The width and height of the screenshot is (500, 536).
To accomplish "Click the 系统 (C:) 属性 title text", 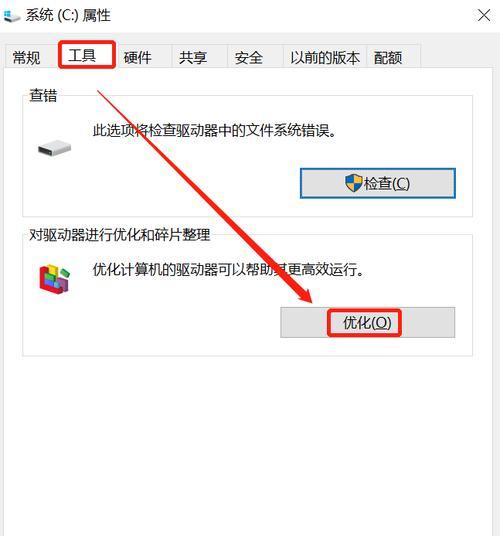I will pos(68,16).
